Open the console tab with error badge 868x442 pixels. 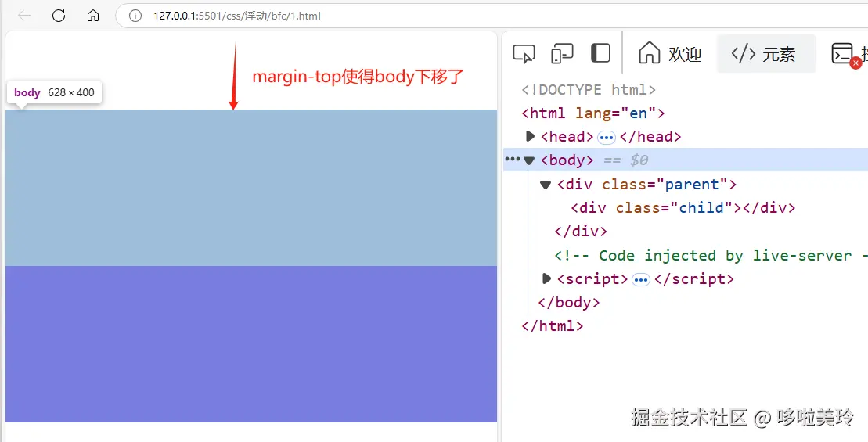coord(846,54)
